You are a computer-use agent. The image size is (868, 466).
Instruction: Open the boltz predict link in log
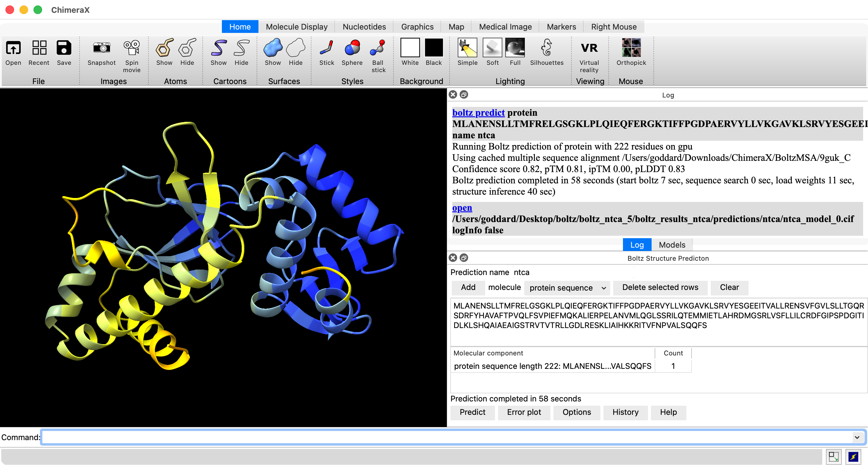point(478,112)
